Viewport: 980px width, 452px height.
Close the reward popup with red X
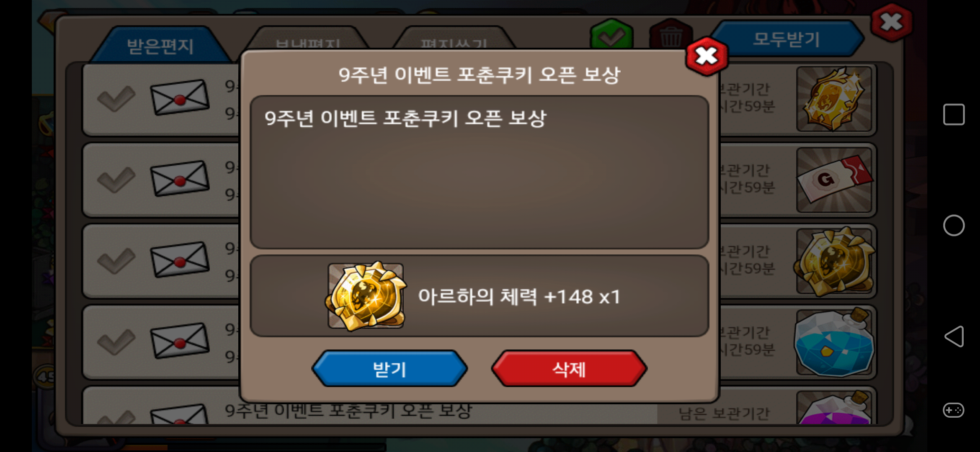[707, 56]
